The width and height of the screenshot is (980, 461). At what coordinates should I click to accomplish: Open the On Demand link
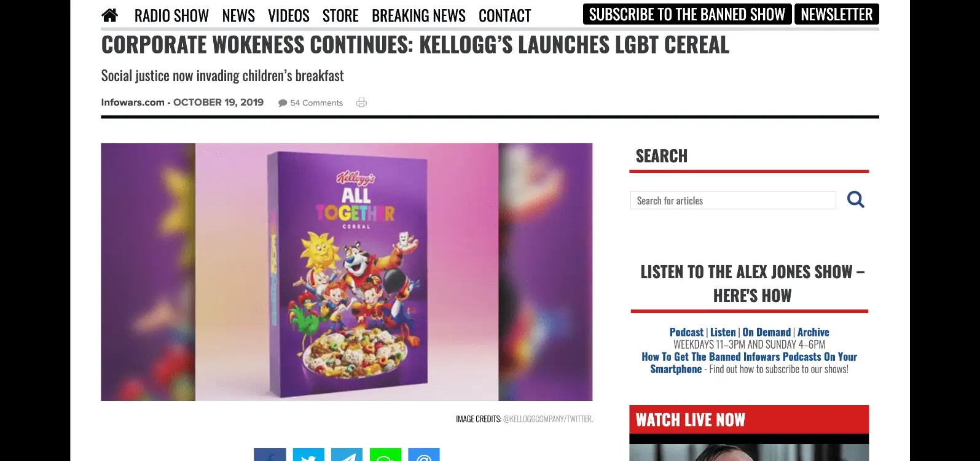[766, 332]
